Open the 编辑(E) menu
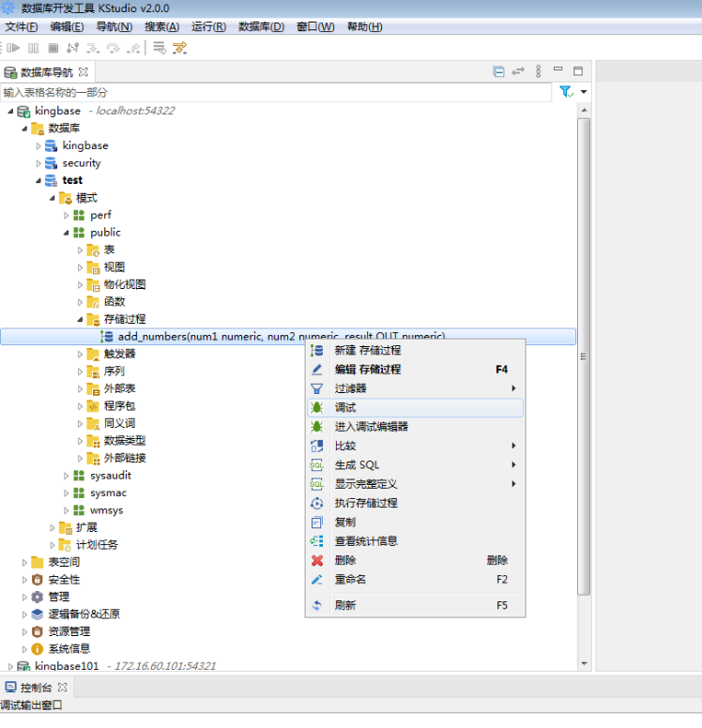The image size is (702, 728). pos(67,26)
